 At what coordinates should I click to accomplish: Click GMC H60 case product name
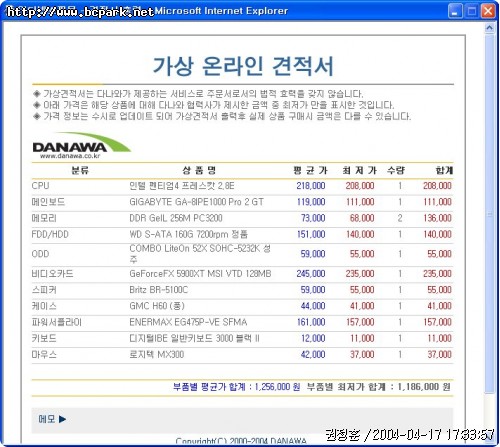(x=157, y=306)
